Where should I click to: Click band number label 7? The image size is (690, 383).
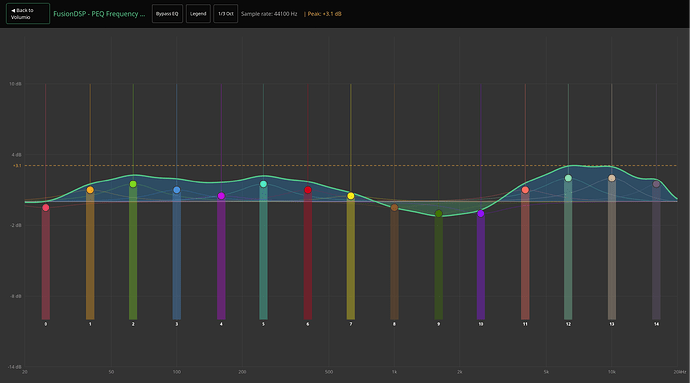point(351,324)
